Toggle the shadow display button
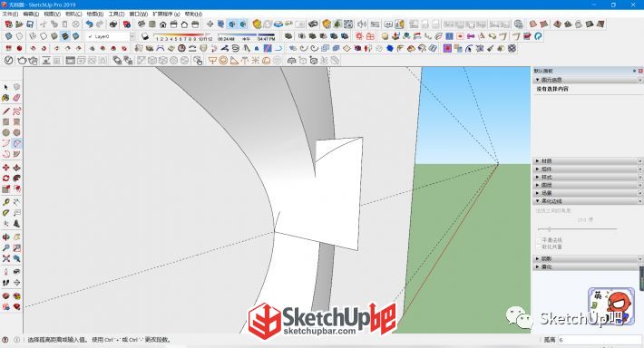This screenshot has width=644, height=348. tap(144, 36)
